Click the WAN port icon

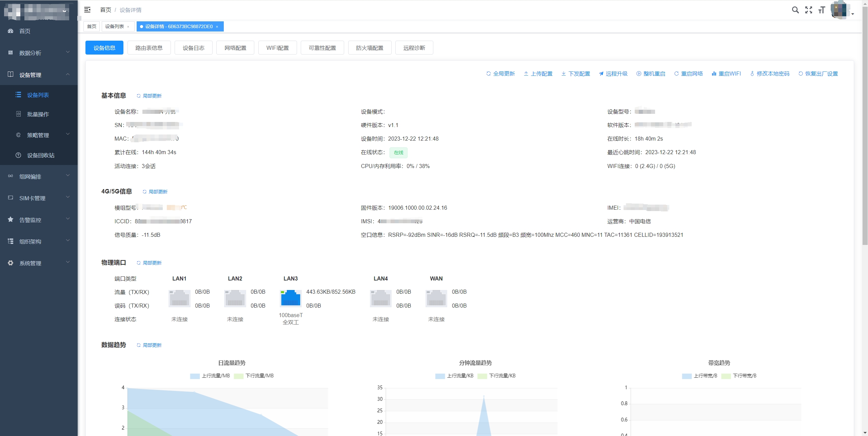pyautogui.click(x=436, y=298)
